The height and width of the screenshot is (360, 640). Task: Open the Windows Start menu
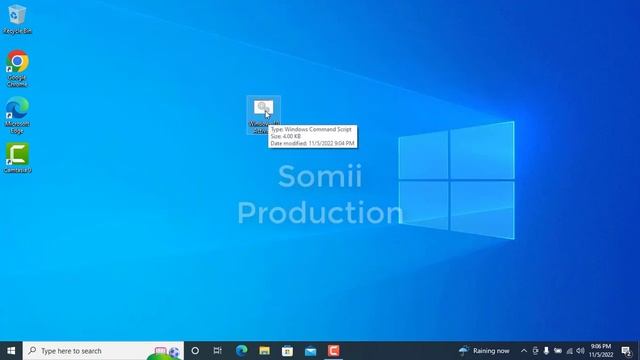(x=11, y=351)
